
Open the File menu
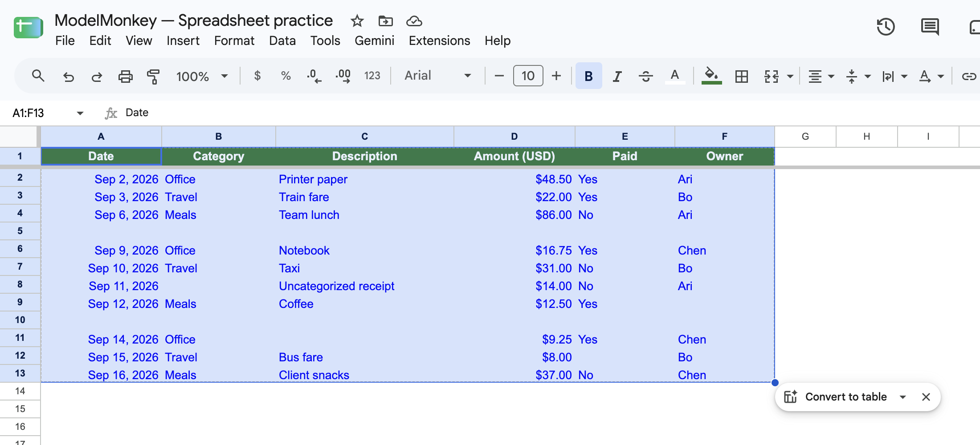[x=65, y=40]
